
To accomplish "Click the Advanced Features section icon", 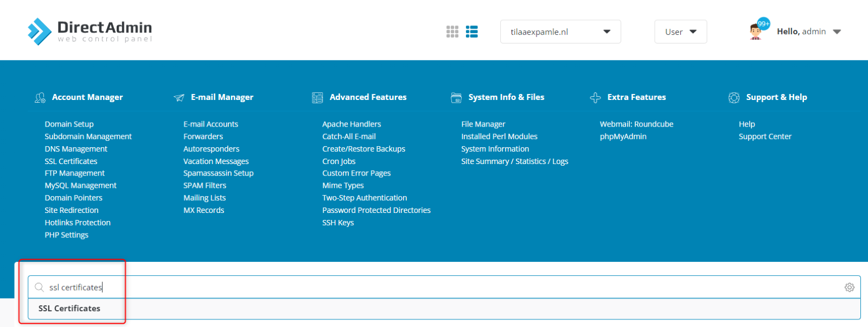I will click(317, 98).
